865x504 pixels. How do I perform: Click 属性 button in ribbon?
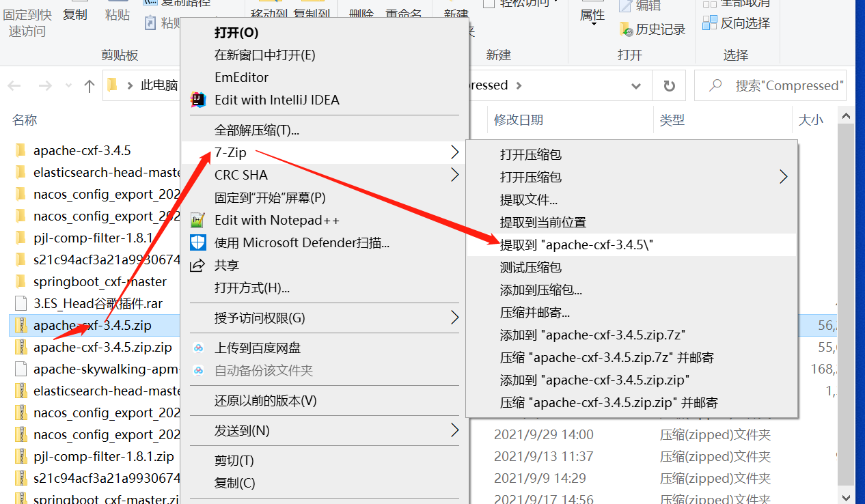point(592,14)
